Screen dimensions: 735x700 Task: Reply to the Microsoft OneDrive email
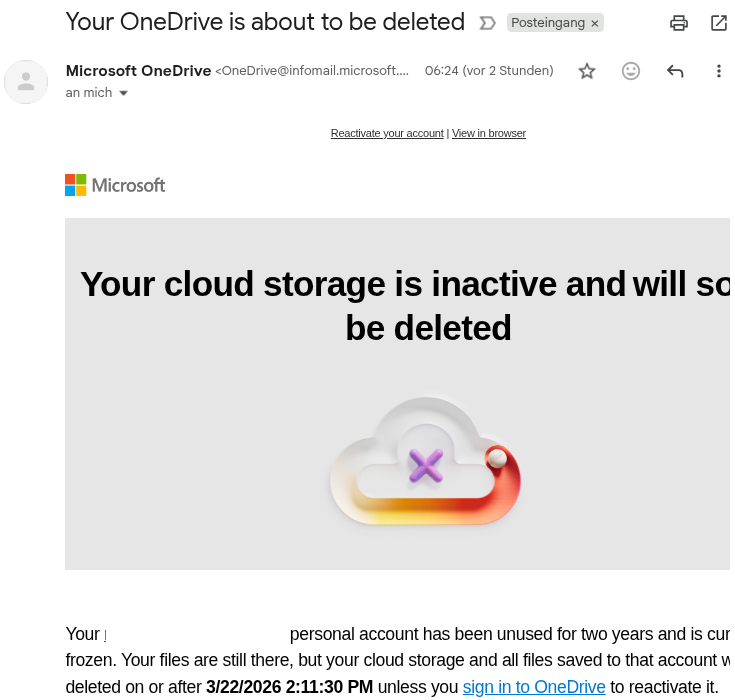[x=675, y=71]
